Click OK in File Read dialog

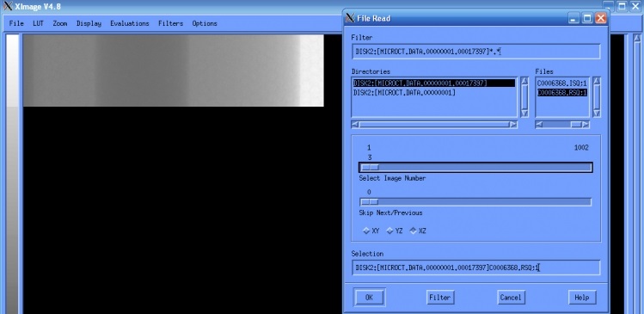click(369, 297)
